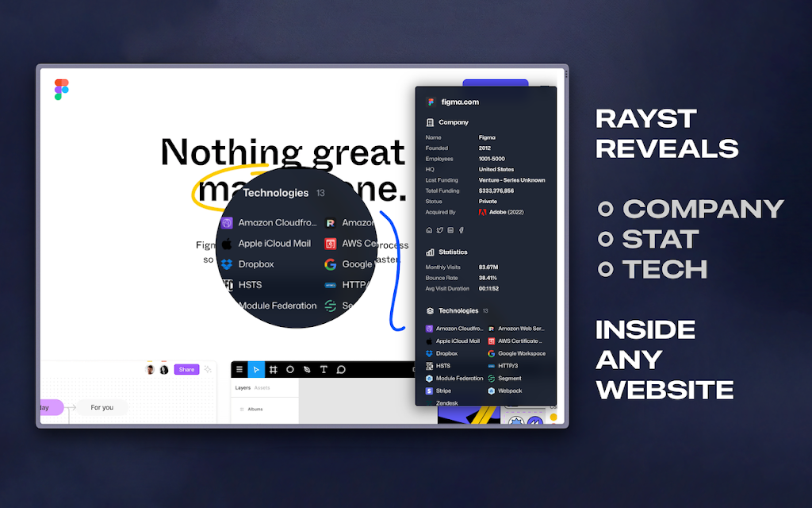Open the Figma hamburger menu in the black toolbar
Viewport: 812px width, 508px height.
coord(239,370)
